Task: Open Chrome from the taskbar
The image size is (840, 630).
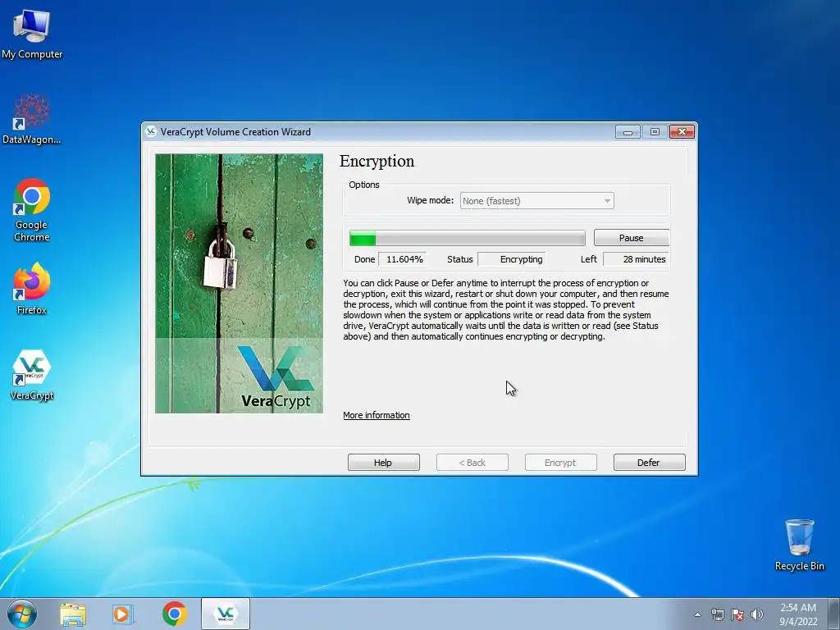Action: [175, 614]
